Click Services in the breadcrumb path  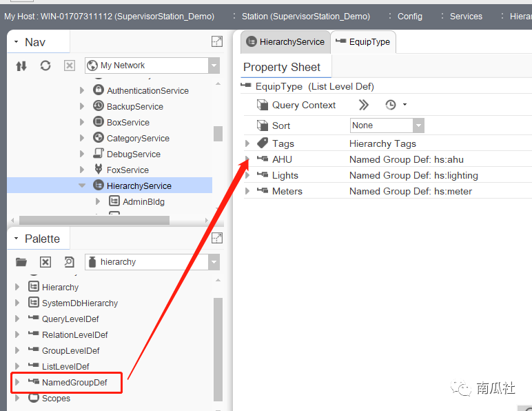pos(466,16)
